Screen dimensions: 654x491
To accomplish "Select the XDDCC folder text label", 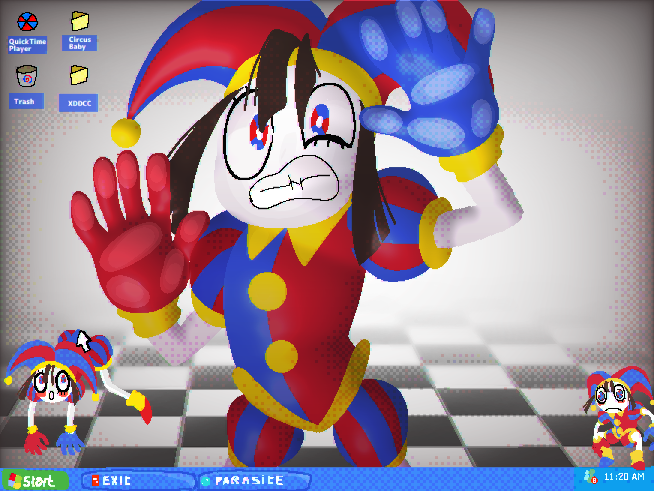I will tap(78, 103).
